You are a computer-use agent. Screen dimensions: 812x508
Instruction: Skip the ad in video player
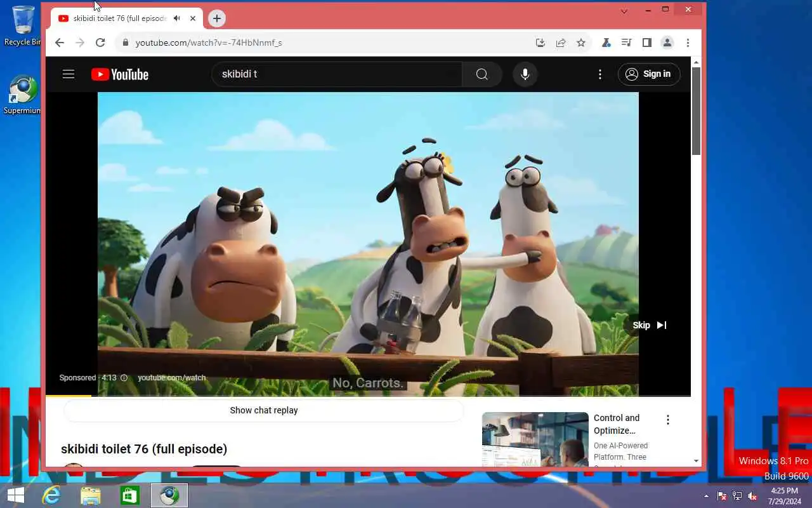tap(650, 325)
